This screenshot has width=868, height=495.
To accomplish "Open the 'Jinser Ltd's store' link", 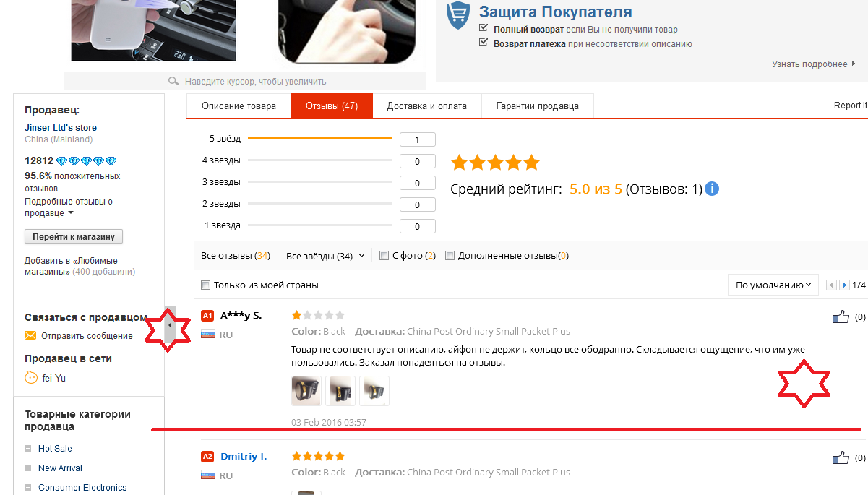I will [61, 127].
